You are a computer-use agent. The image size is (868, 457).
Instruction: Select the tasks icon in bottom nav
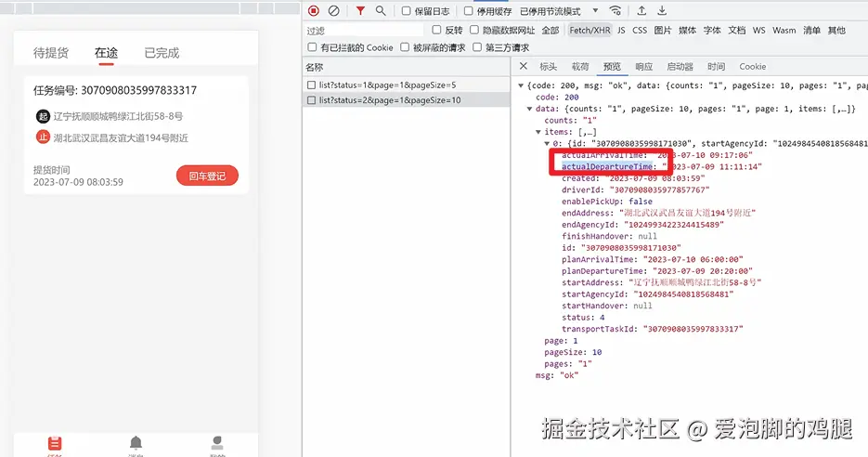54,444
